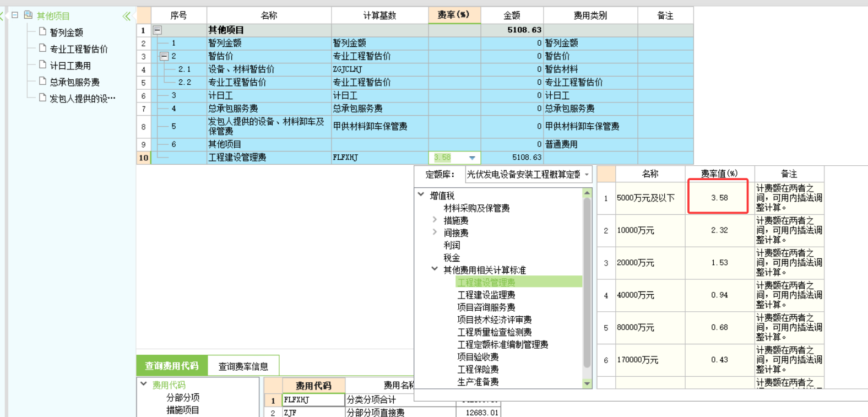
Task: Select rate value 0.68 for 80000万元
Action: pos(719,327)
